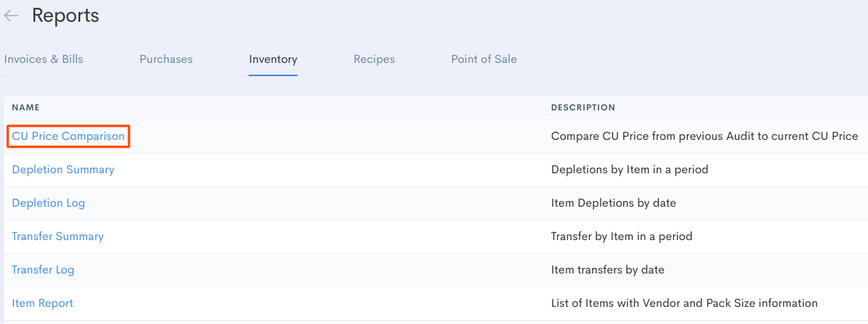
Task: Click the Reports page title
Action: pos(65,16)
